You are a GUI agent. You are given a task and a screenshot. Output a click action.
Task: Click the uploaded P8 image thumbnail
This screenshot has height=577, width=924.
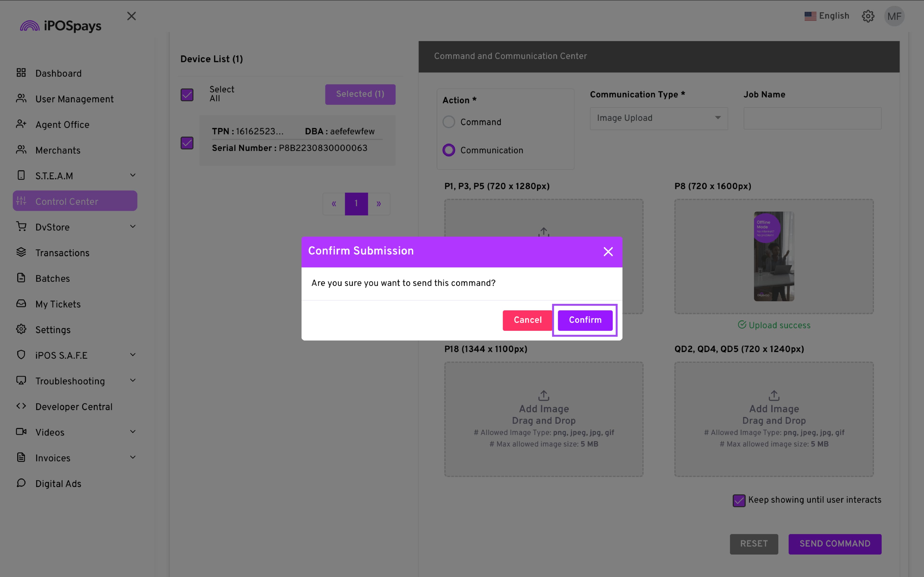[774, 256]
